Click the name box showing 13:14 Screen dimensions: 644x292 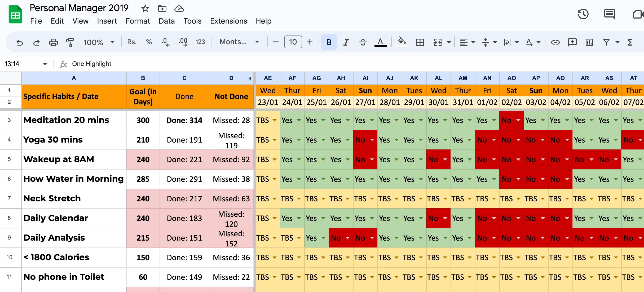26,64
